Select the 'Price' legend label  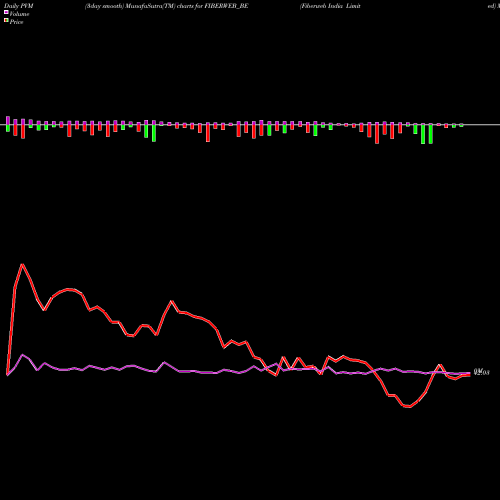[16, 22]
